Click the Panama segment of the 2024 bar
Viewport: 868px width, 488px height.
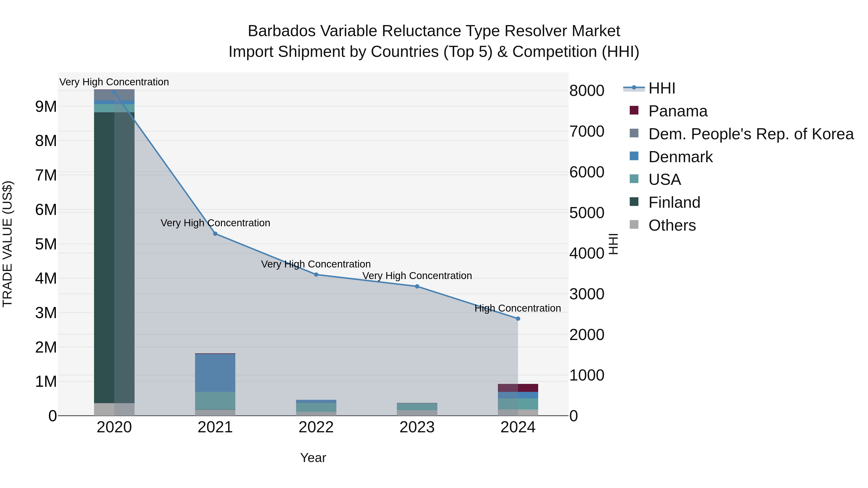[x=518, y=388]
